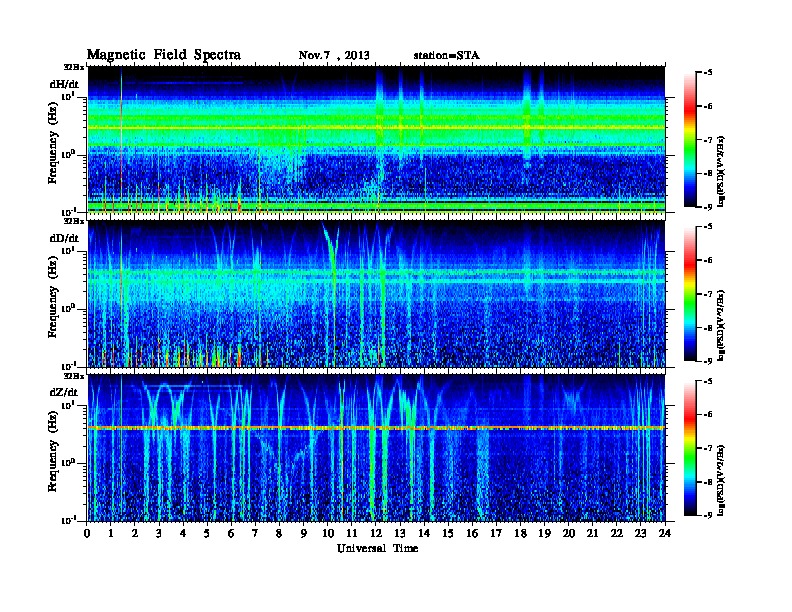The height and width of the screenshot is (612, 792).
Task: Click hour tick label 4 on time axis
Action: point(183,533)
